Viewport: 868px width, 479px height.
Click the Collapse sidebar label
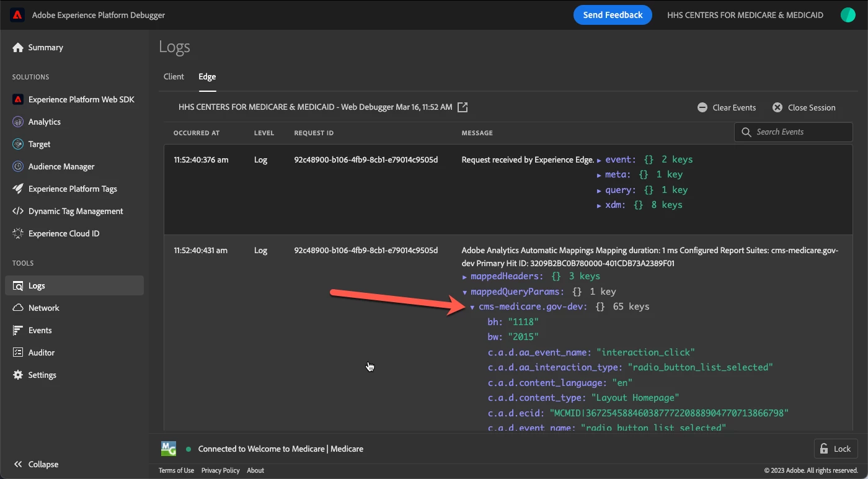click(x=43, y=464)
